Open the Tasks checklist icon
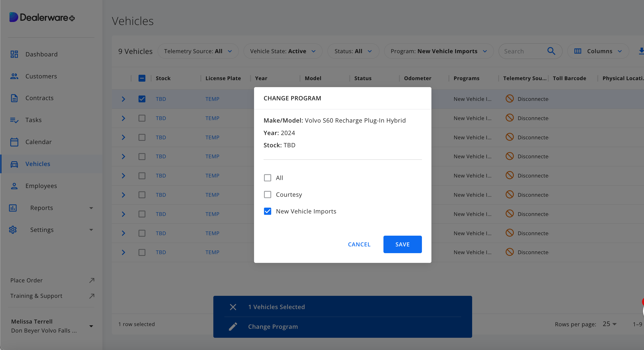This screenshot has width=644, height=350. (14, 120)
